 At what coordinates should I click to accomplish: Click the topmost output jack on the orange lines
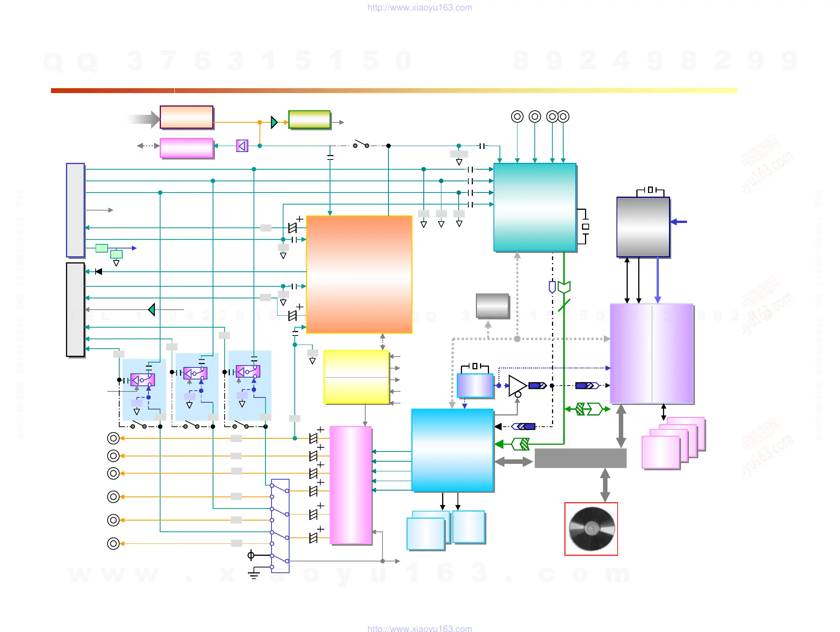[x=113, y=438]
